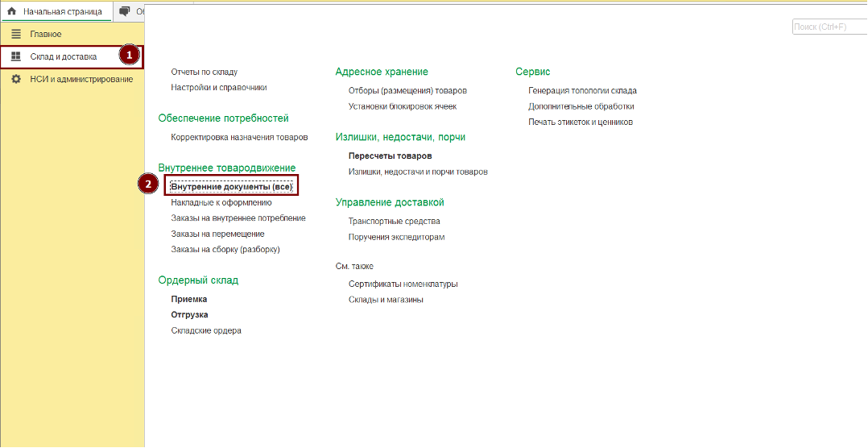Click the Излишки, недостачи, порчи heading

400,137
